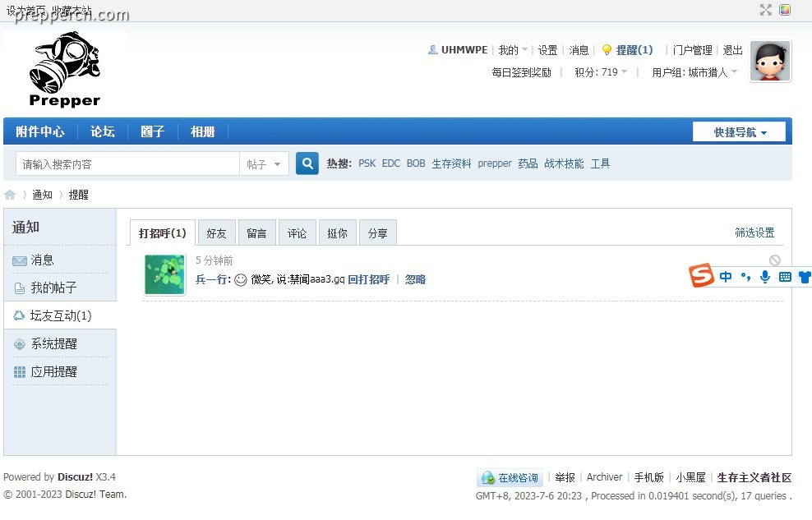Image resolution: width=812 pixels, height=520 pixels.
Task: Open the home icon in breadcrumb
Action: click(10, 195)
